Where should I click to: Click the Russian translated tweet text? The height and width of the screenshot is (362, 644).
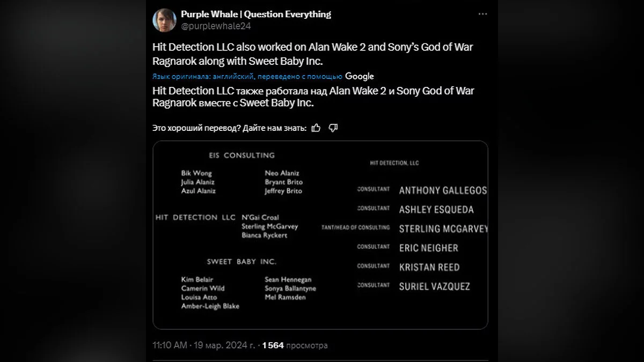(x=313, y=97)
